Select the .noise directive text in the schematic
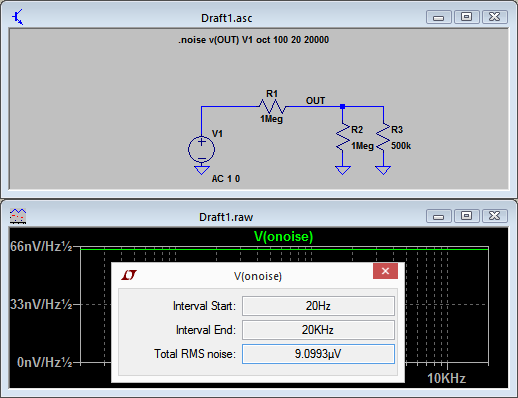 pos(254,40)
